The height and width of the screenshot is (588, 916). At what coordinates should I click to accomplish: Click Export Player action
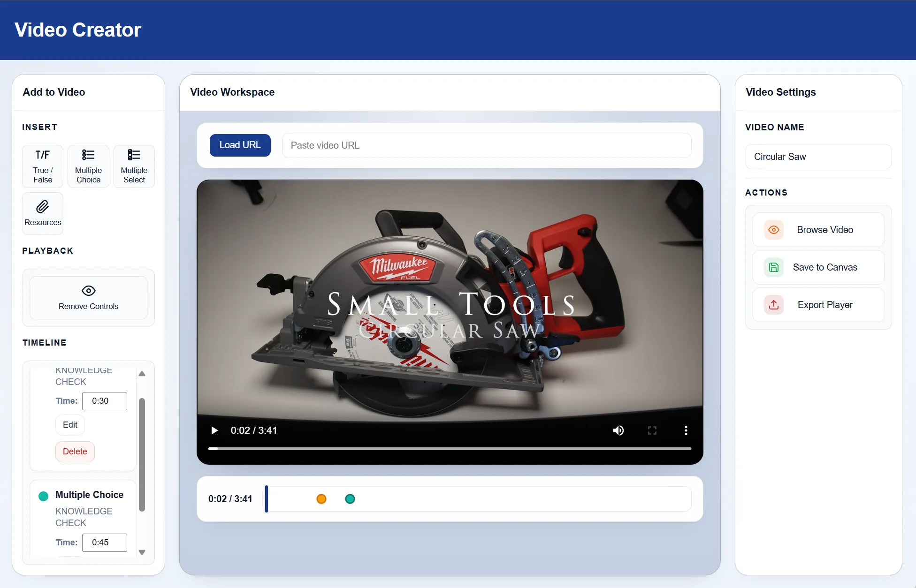pos(818,305)
